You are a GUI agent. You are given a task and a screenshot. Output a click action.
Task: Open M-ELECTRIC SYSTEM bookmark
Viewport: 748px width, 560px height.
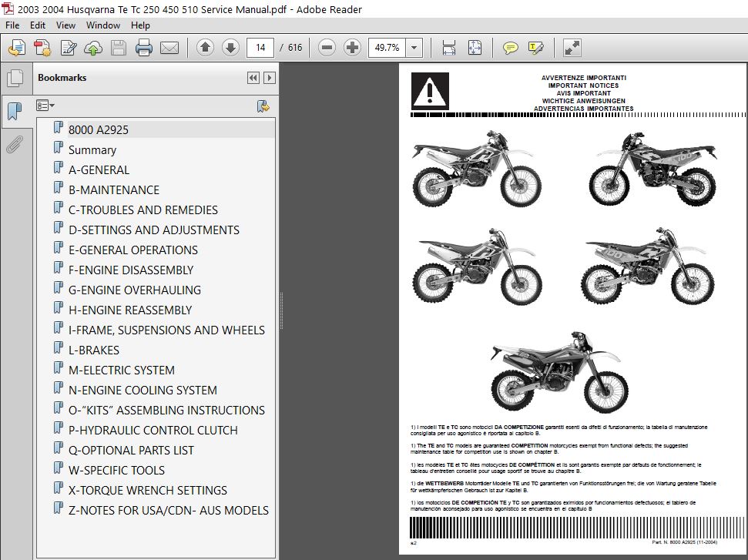pos(122,371)
